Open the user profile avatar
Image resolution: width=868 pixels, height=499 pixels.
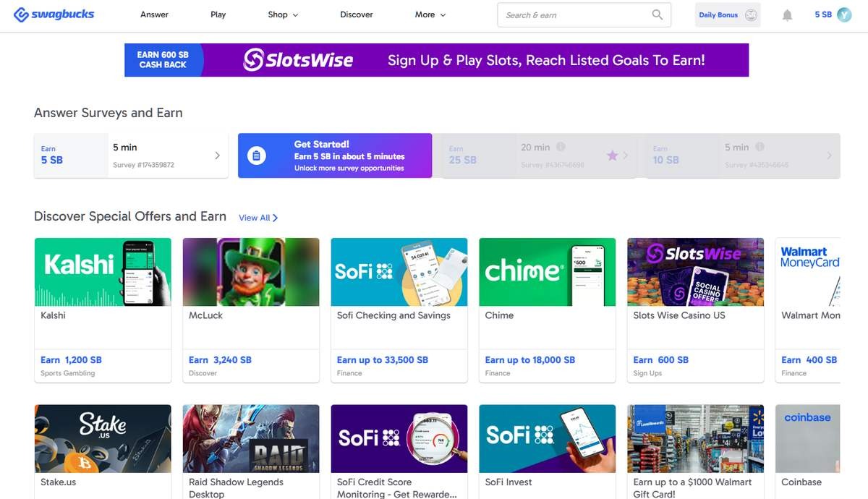pyautogui.click(x=844, y=14)
